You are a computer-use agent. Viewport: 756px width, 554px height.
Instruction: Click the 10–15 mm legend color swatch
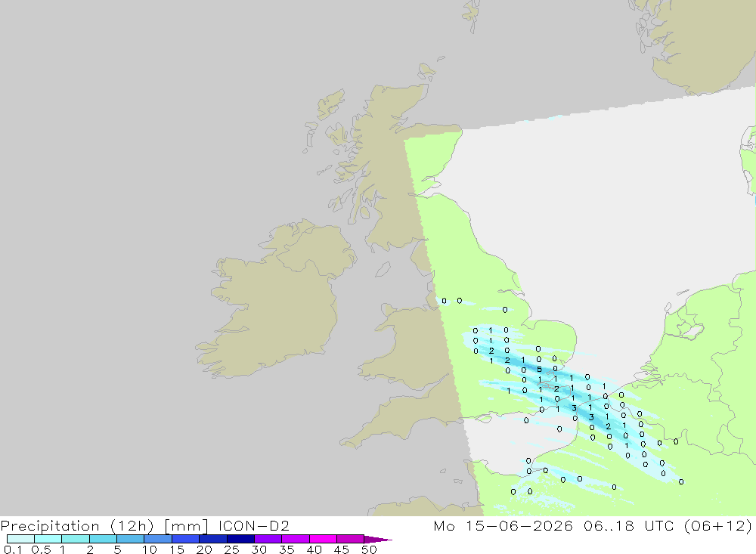(158, 539)
